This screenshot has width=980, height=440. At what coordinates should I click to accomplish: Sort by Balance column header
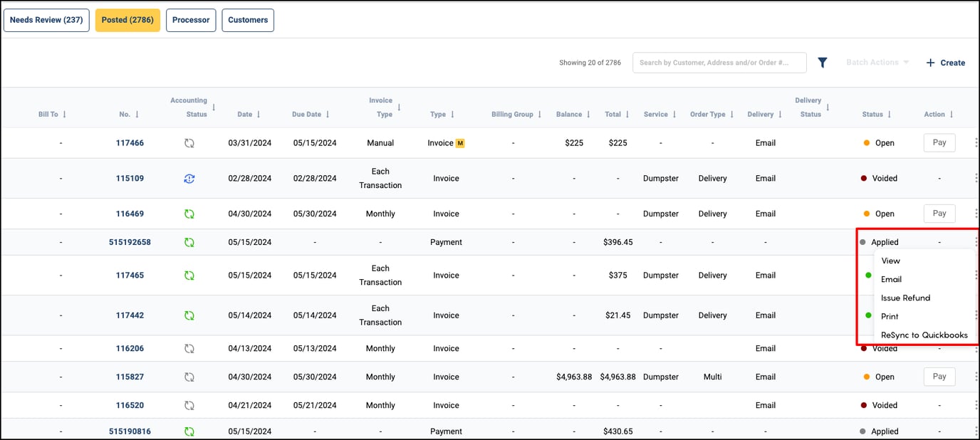(573, 115)
